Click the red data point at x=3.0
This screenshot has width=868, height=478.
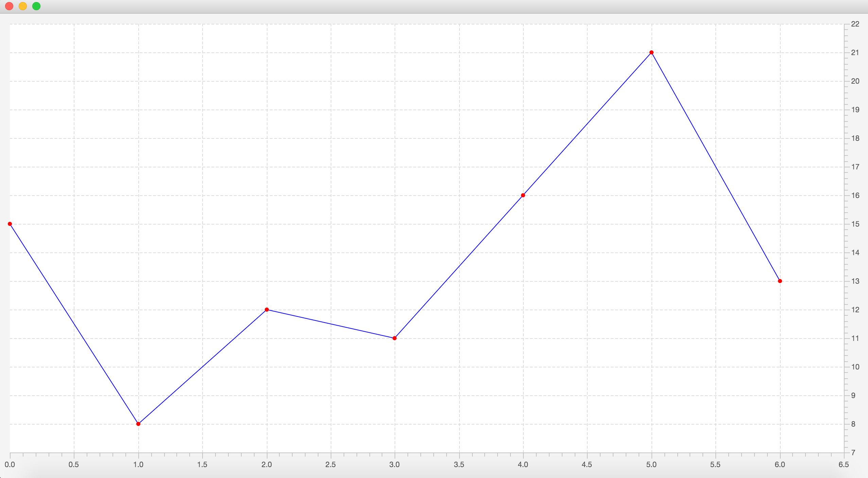[x=395, y=338]
